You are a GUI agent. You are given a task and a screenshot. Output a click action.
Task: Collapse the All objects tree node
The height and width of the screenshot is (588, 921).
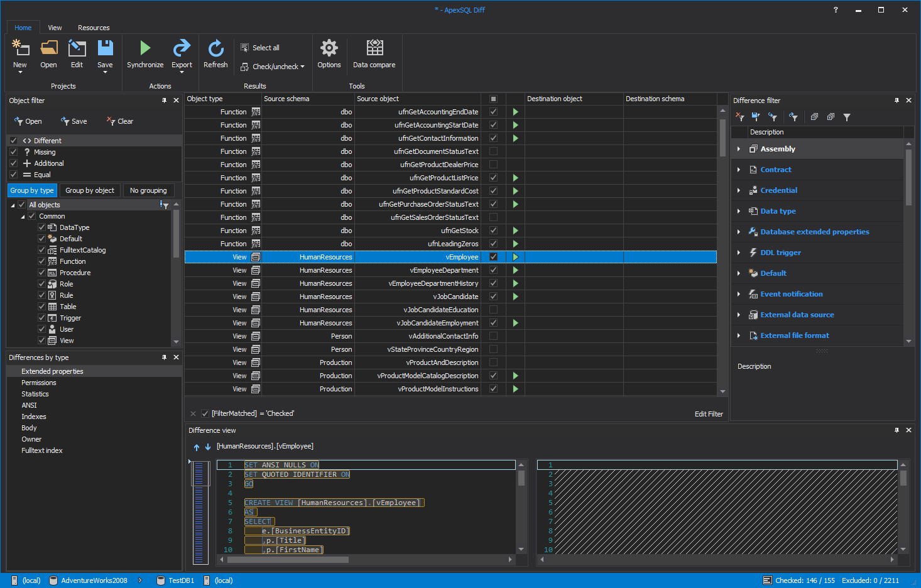click(x=13, y=205)
